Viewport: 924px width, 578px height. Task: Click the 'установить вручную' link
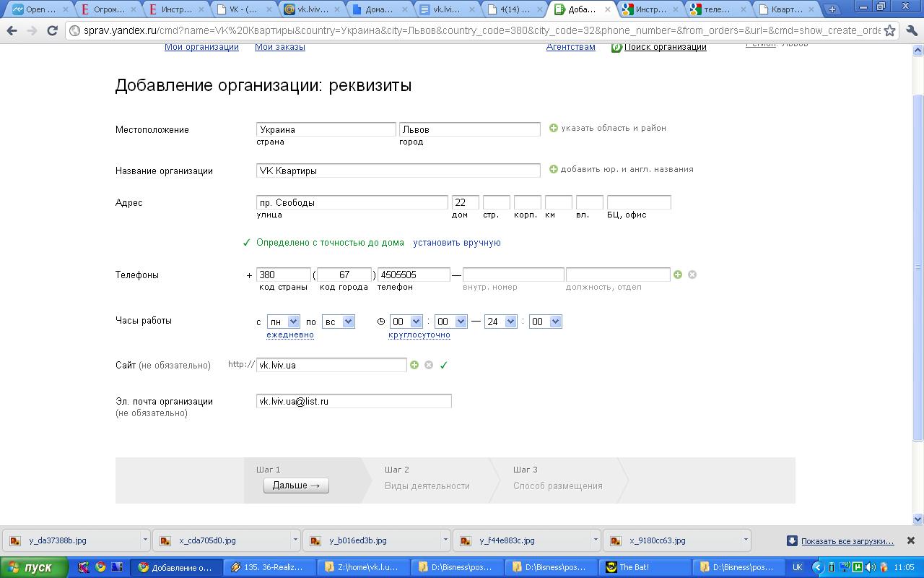click(x=457, y=243)
